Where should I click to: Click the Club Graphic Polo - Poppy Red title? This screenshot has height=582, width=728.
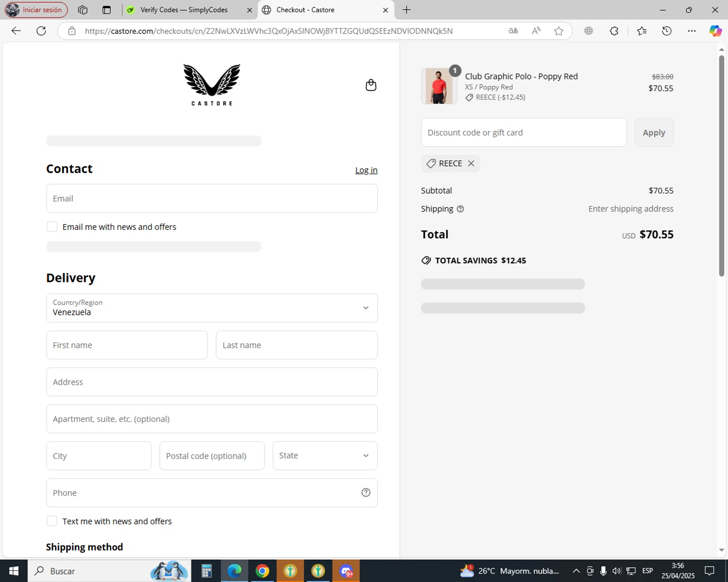tap(521, 76)
